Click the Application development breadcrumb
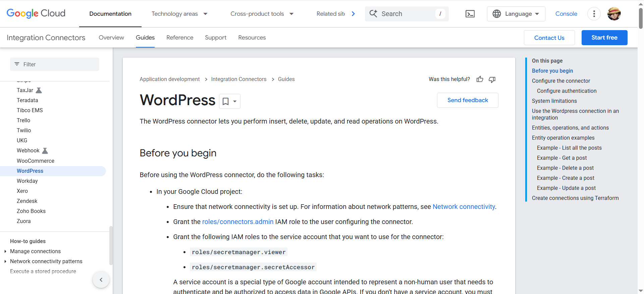644x294 pixels. (170, 79)
